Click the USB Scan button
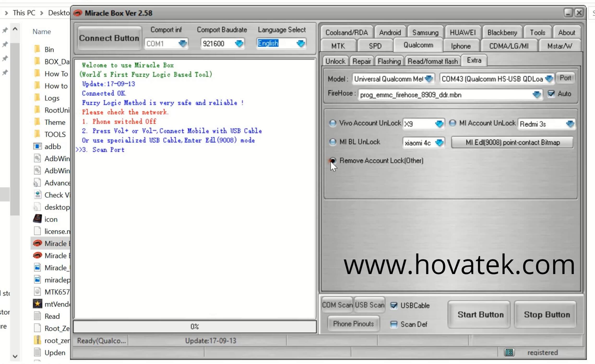Screen dimensions: 595x364 tap(370, 305)
